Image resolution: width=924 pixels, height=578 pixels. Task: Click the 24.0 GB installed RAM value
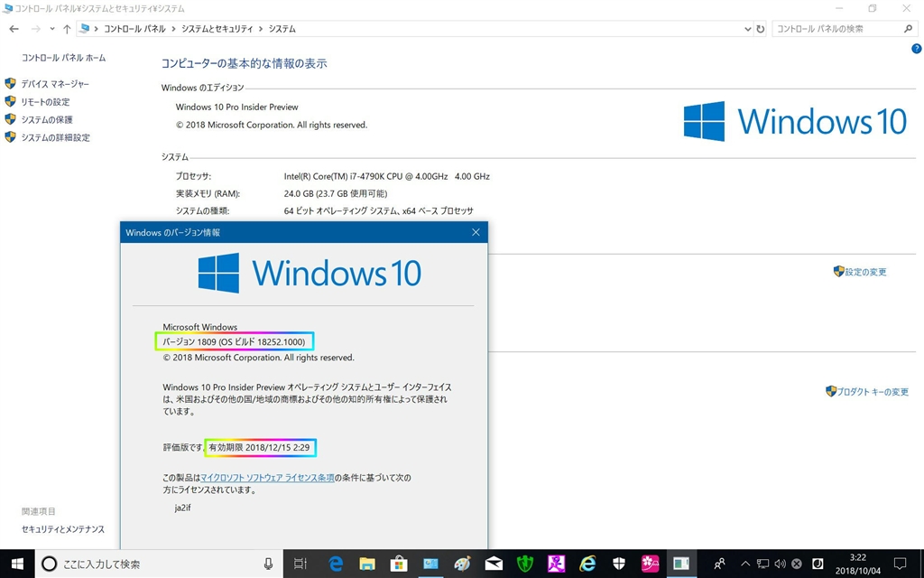336,193
